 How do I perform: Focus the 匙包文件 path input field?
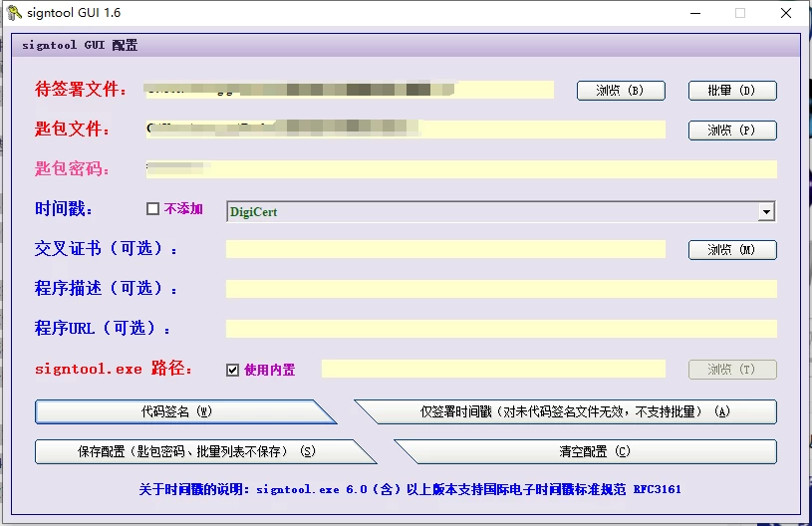pyautogui.click(x=406, y=130)
